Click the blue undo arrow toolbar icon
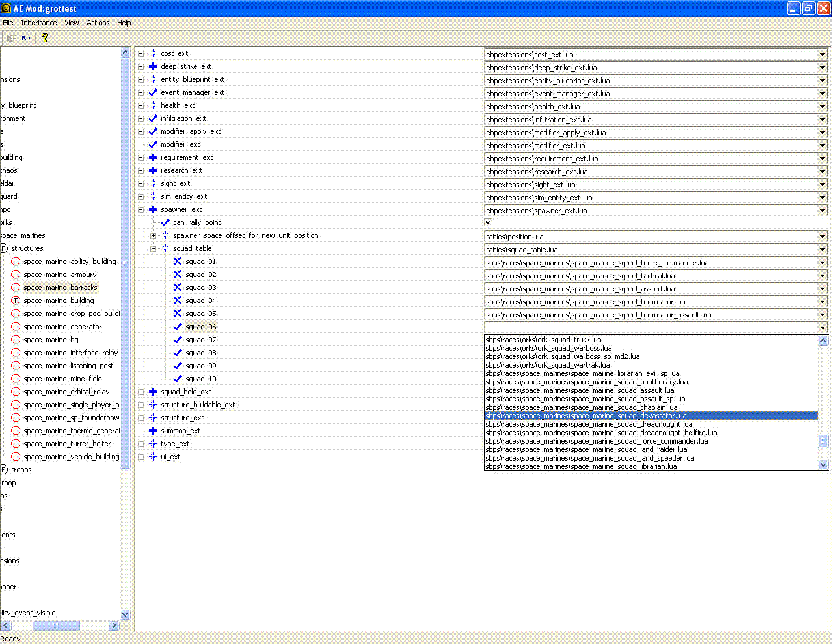The height and width of the screenshot is (644, 832). point(26,38)
